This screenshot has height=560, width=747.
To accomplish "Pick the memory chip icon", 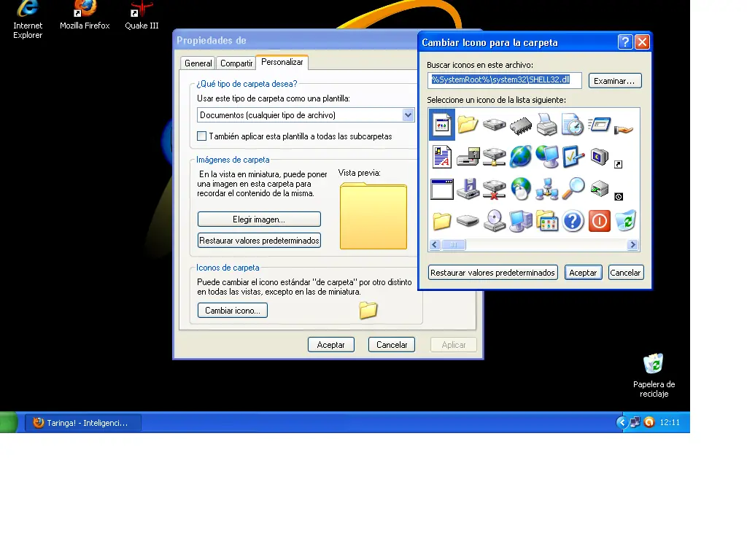I will 521,125.
